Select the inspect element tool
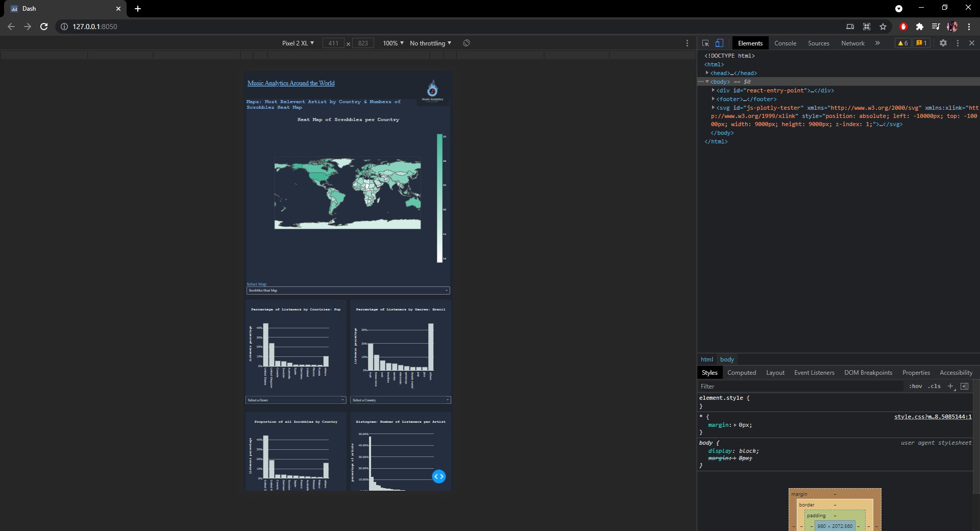 point(705,43)
